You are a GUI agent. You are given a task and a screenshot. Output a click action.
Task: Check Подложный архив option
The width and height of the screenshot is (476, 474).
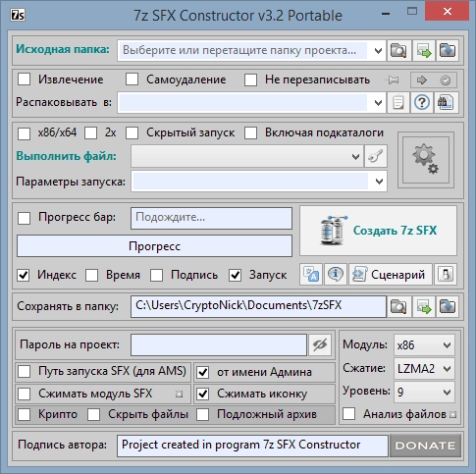pos(203,415)
